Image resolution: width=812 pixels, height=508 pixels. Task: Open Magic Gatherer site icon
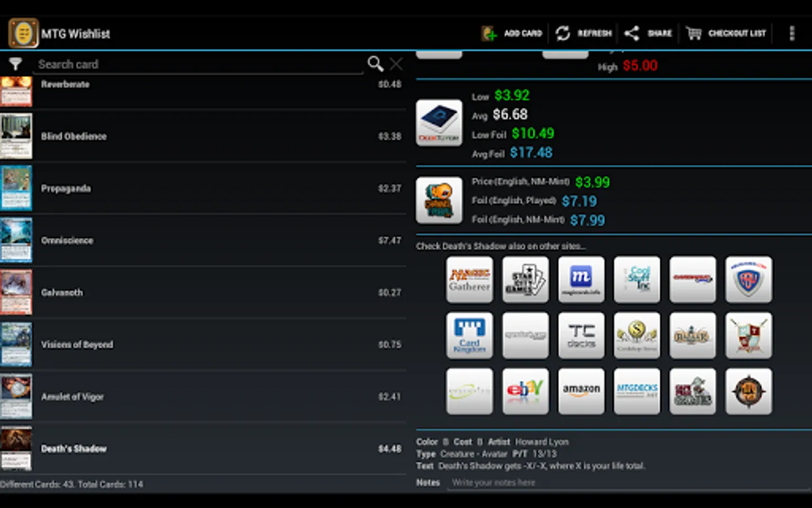[x=470, y=279]
